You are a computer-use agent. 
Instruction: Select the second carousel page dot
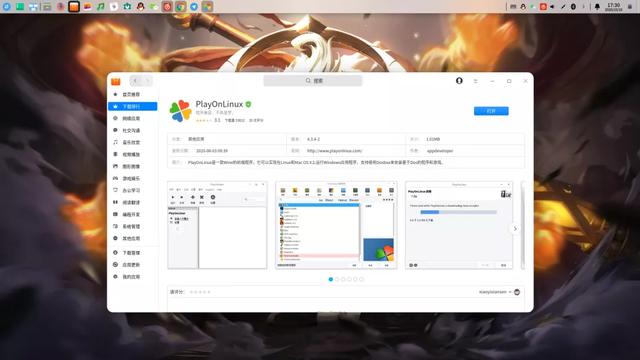337,279
